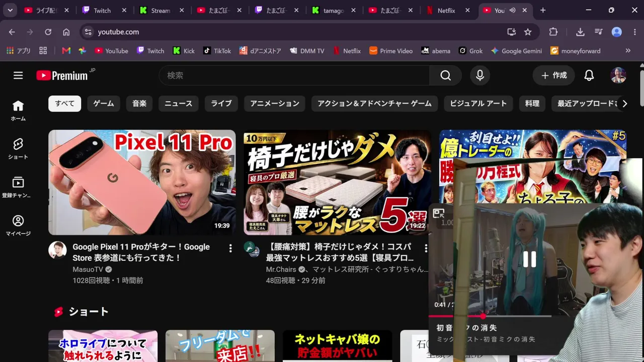The image size is (644, 362).
Task: Click the install app icon in address bar
Action: tap(512, 32)
